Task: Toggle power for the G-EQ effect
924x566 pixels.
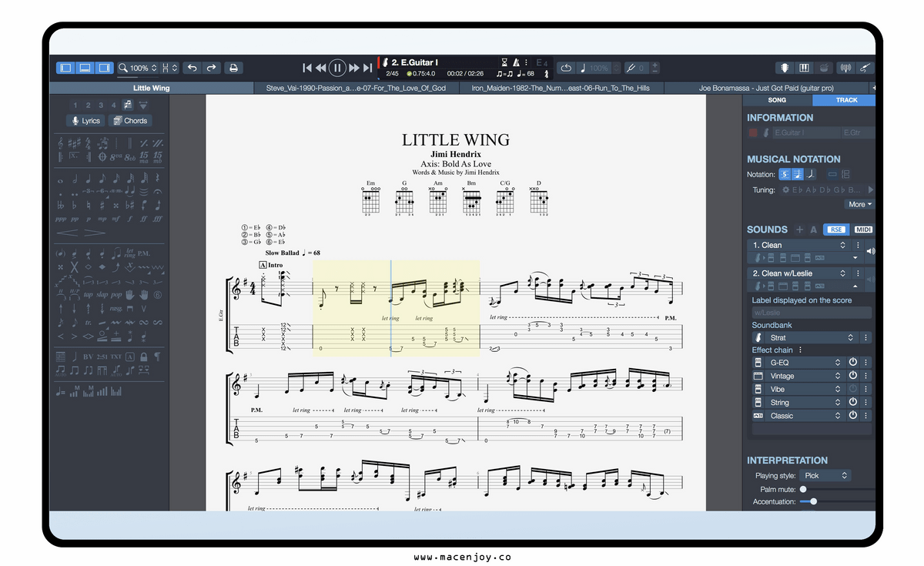Action: pyautogui.click(x=853, y=362)
